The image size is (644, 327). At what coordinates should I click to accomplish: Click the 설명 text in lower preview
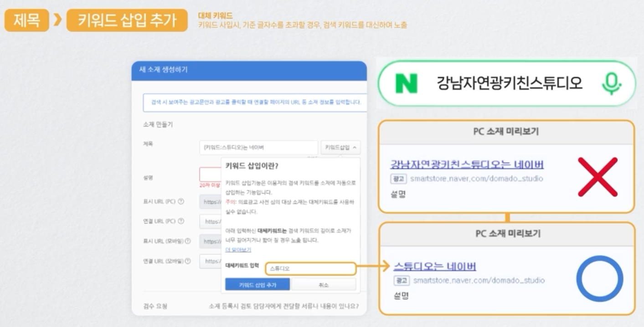401,296
